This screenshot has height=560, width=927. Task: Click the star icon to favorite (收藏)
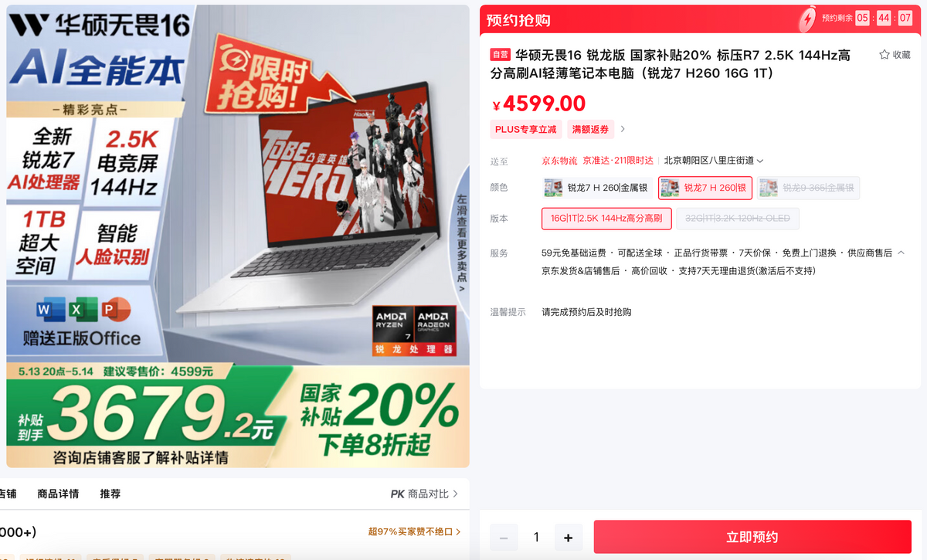885,55
